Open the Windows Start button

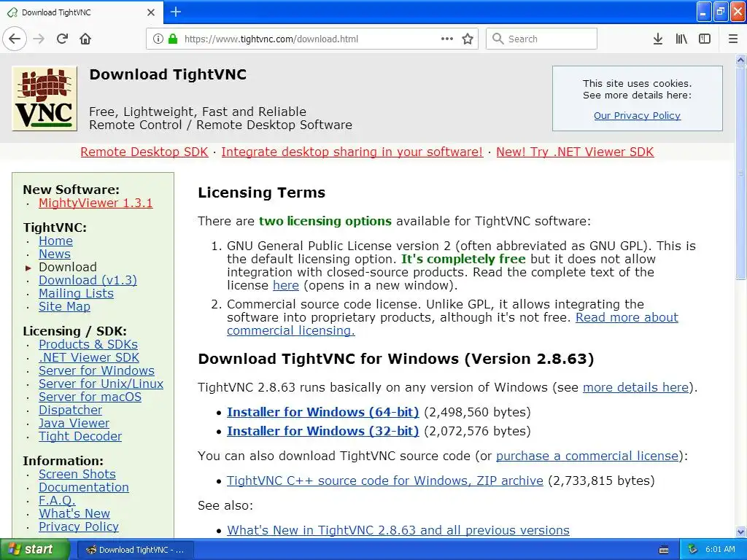34,550
